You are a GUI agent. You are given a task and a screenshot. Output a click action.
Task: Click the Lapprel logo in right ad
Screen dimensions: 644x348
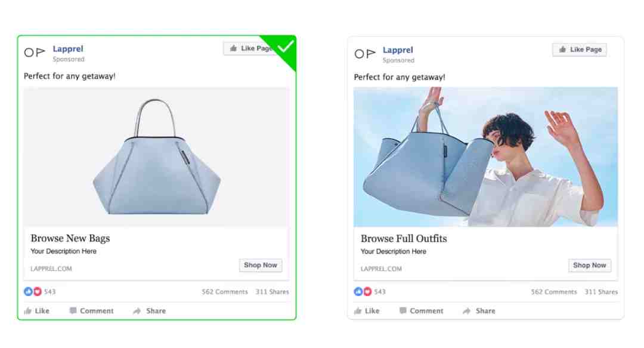pos(365,54)
